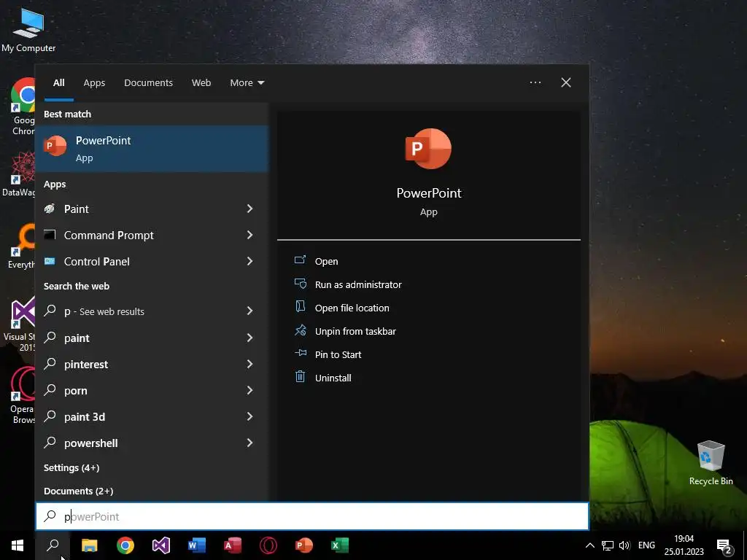Switch to the All search tab

(x=58, y=83)
